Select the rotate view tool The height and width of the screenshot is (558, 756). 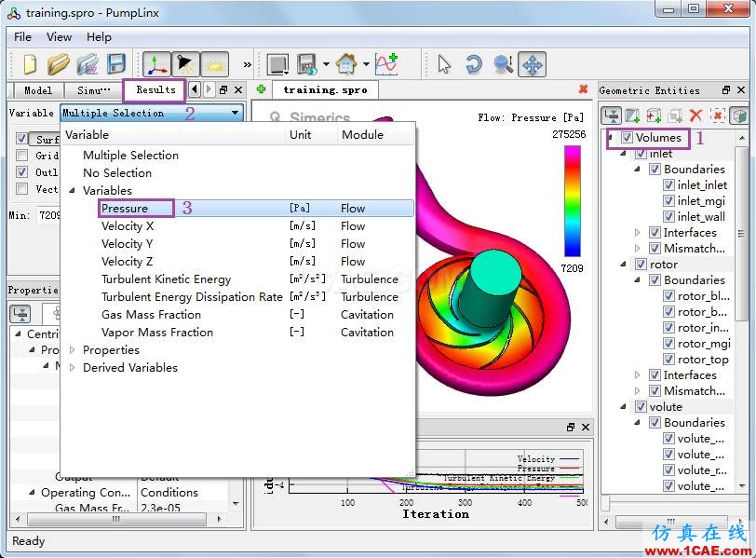pos(474,64)
